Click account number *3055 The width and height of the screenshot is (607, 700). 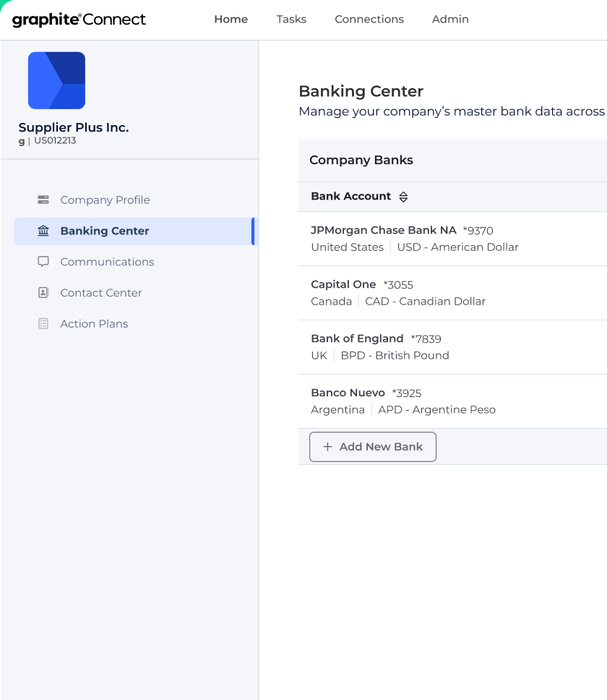(x=398, y=285)
